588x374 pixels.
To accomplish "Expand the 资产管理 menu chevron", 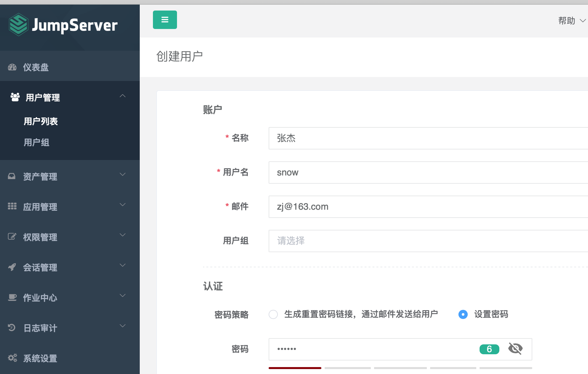I will tap(123, 174).
